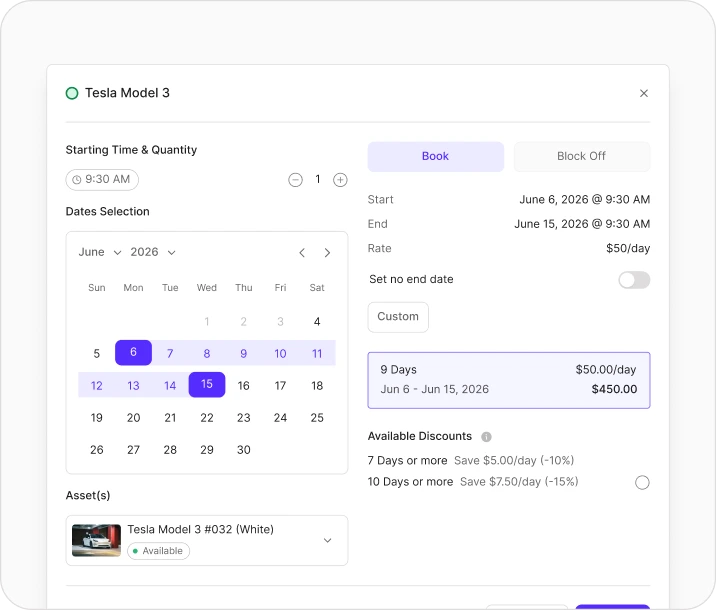Screen dimensions: 716x610
Task: Pick June 18 on the calendar
Action: 317,386
